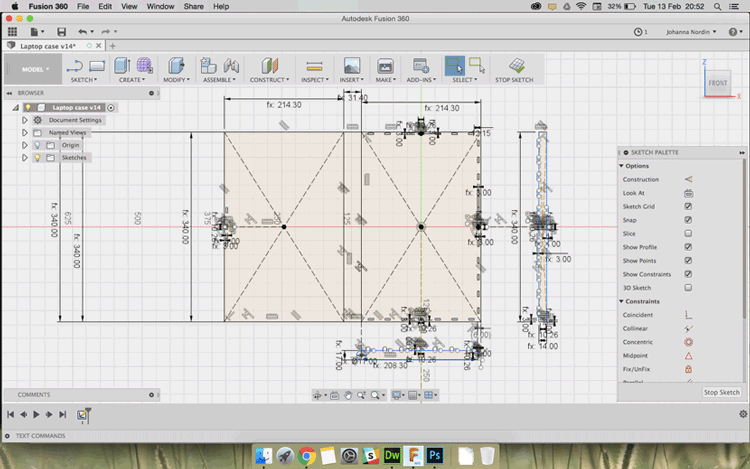Viewport: 750px width, 469px height.
Task: Expand the Sketches folder in browser
Action: coord(24,158)
